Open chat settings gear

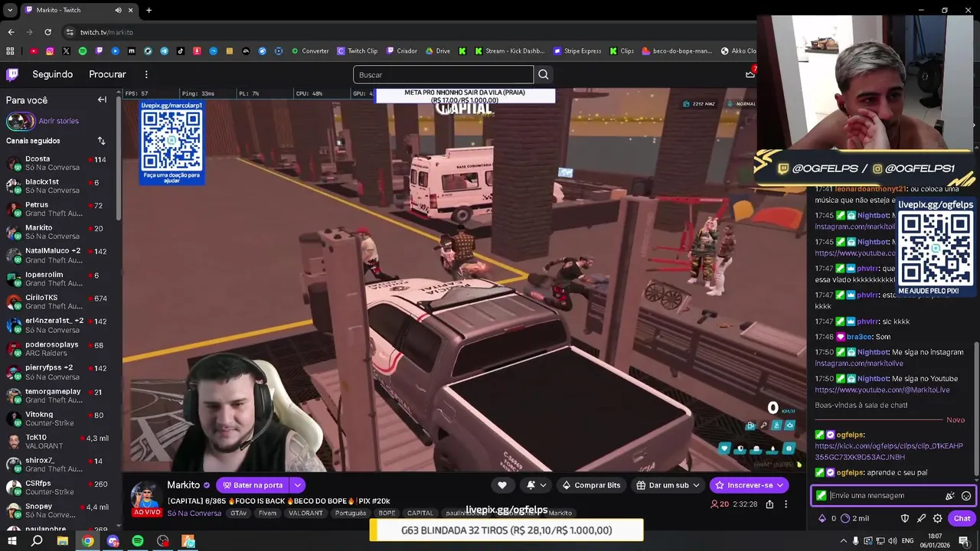click(937, 518)
